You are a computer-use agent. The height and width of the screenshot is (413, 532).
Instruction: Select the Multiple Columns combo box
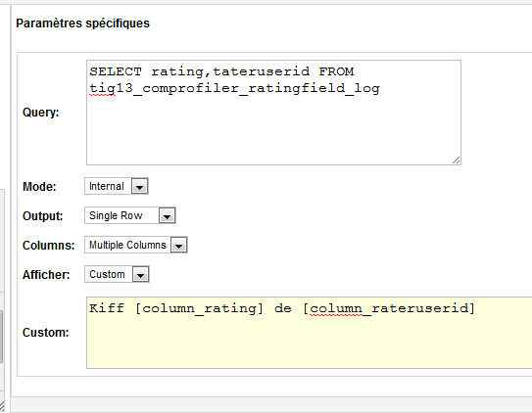[x=136, y=246]
